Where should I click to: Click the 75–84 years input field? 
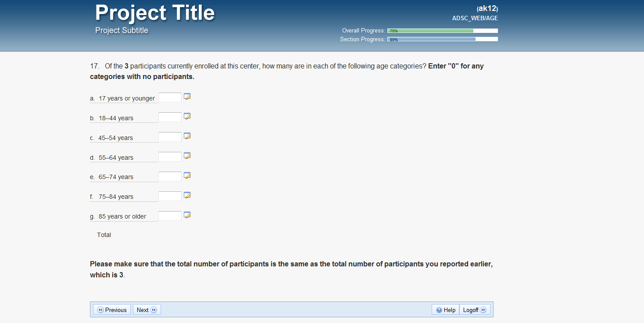click(170, 196)
